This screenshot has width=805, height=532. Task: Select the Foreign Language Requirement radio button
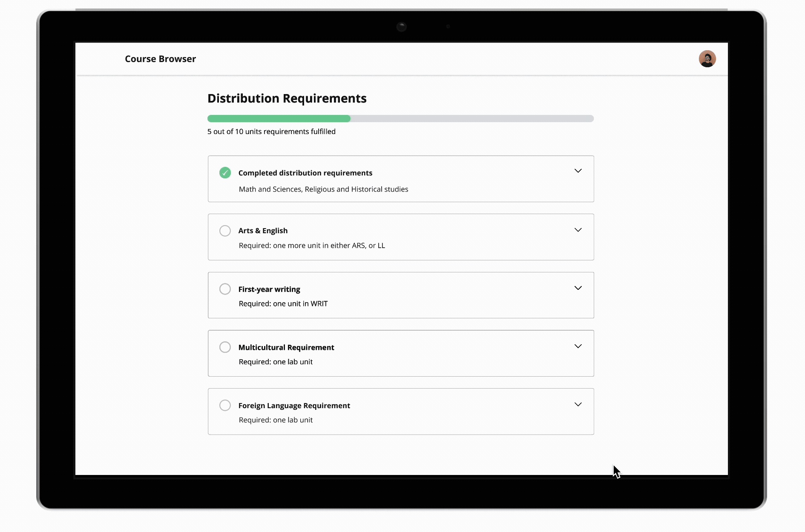point(225,405)
